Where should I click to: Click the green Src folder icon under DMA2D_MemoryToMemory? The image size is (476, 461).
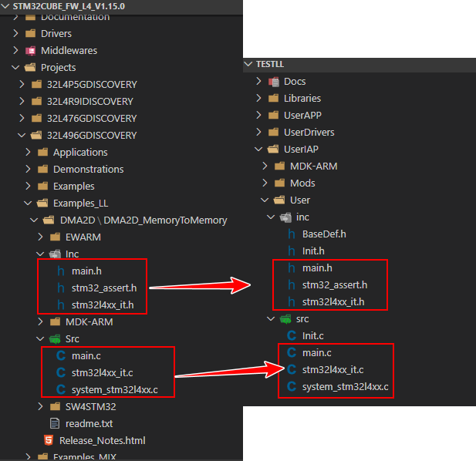click(x=55, y=339)
